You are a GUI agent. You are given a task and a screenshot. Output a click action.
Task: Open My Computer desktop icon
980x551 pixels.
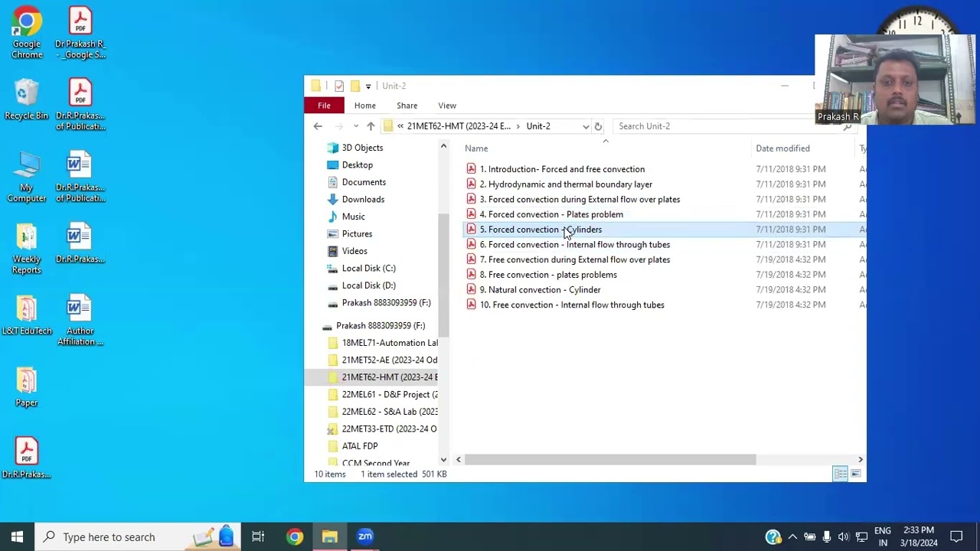(x=27, y=177)
